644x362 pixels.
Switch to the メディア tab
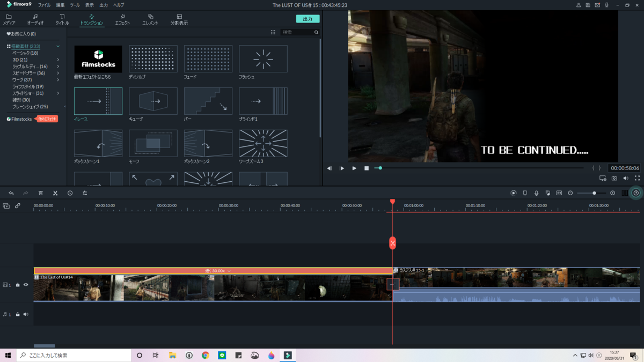click(9, 19)
